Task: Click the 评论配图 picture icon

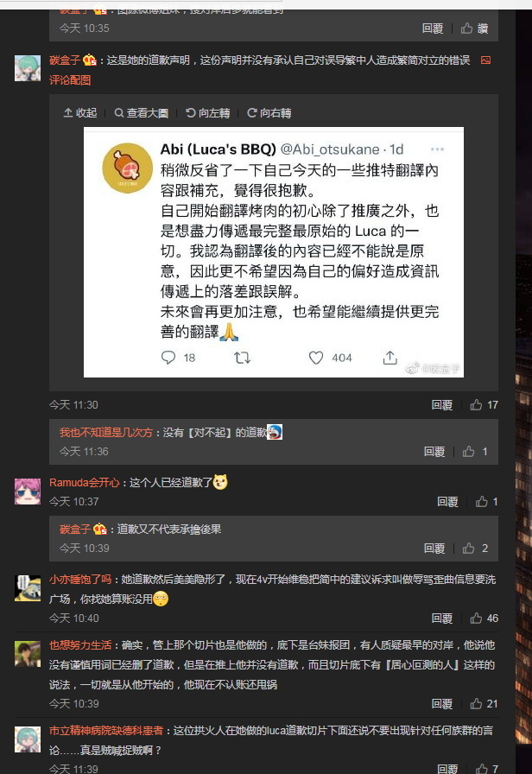Action: (485, 60)
